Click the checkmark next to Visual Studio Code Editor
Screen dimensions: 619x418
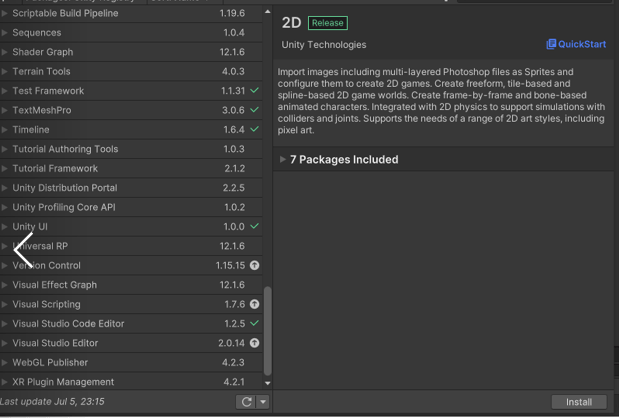pyautogui.click(x=254, y=324)
